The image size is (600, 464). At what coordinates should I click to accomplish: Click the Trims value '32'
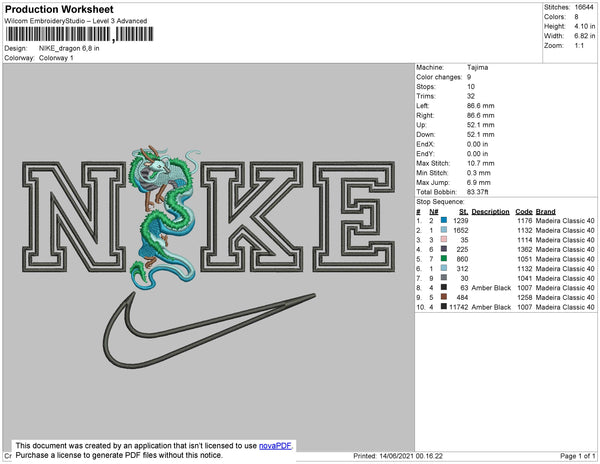click(471, 96)
